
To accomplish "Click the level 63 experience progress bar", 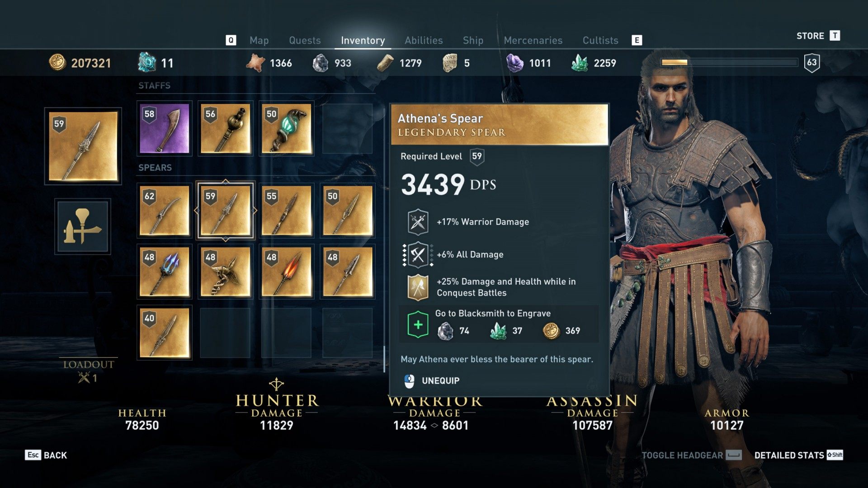I will tap(729, 62).
